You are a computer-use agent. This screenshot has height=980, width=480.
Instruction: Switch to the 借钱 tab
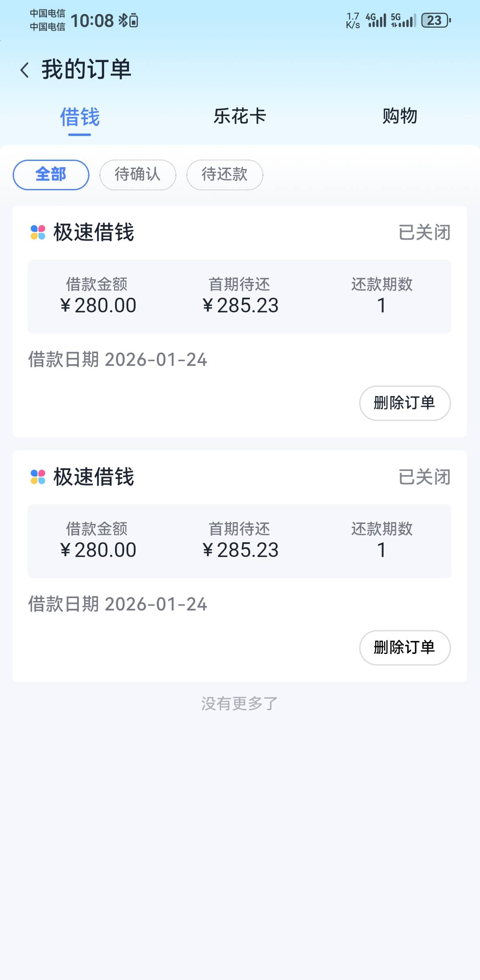pos(80,117)
